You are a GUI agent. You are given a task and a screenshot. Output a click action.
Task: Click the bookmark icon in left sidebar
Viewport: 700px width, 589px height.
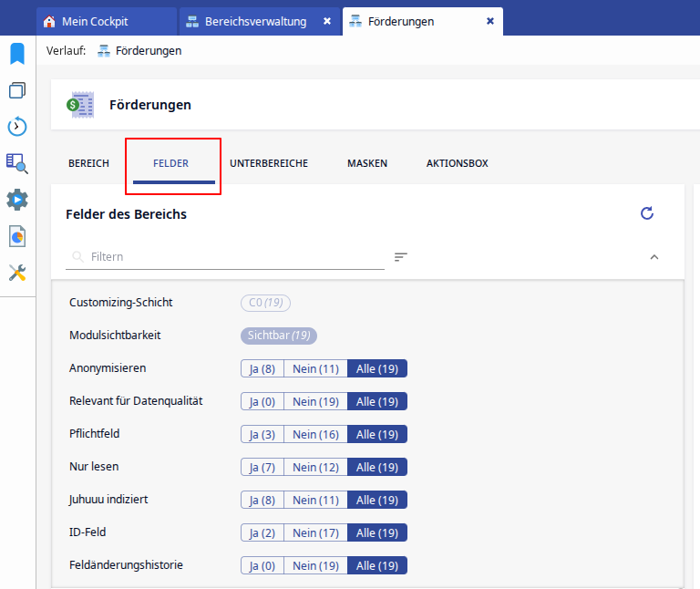point(17,54)
